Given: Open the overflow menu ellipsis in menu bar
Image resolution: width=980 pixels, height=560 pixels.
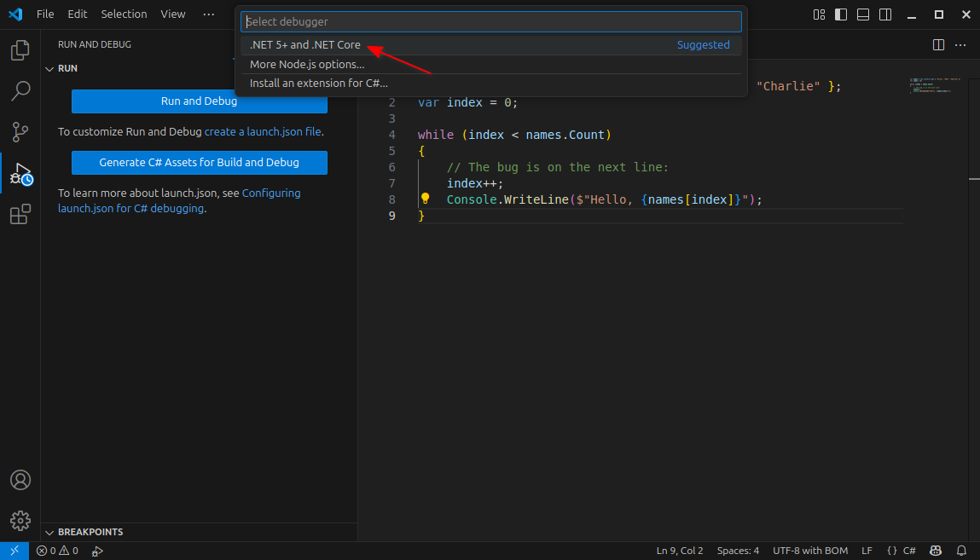Looking at the screenshot, I should click(x=209, y=14).
